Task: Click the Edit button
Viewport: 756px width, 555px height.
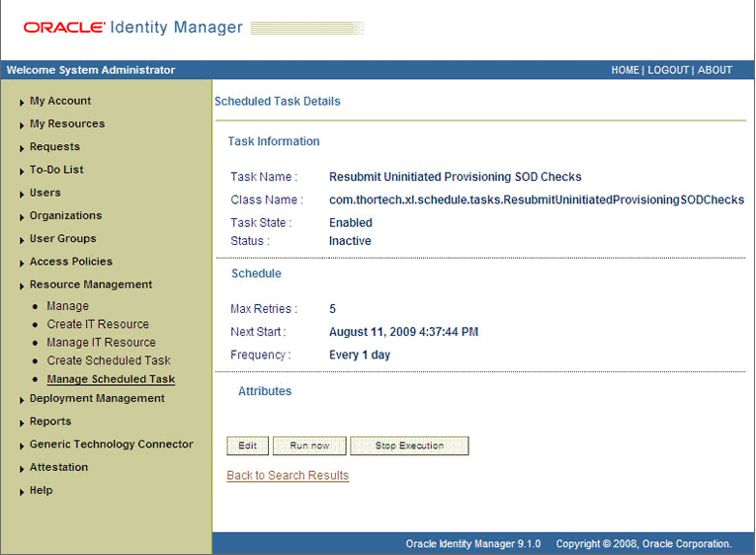Action: (x=248, y=445)
